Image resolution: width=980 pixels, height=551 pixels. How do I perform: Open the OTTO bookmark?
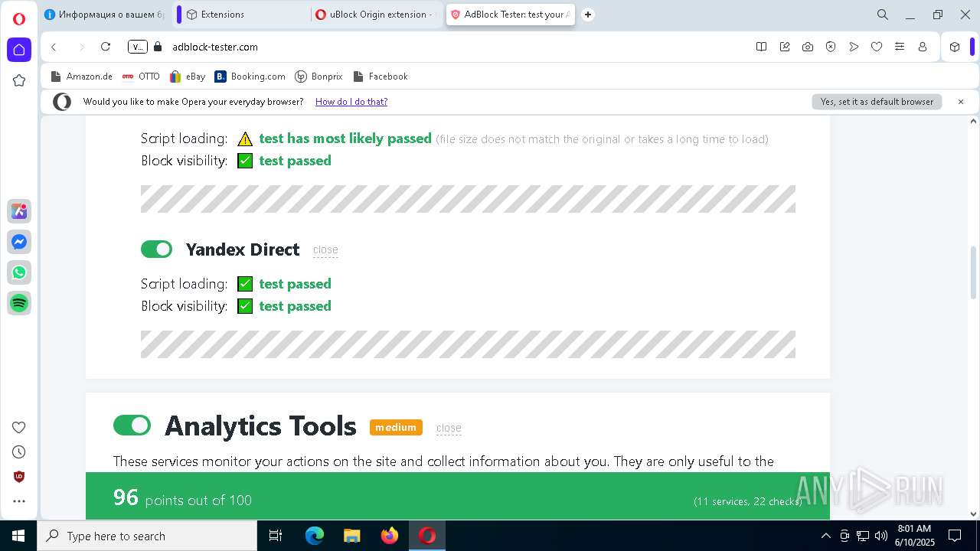141,77
